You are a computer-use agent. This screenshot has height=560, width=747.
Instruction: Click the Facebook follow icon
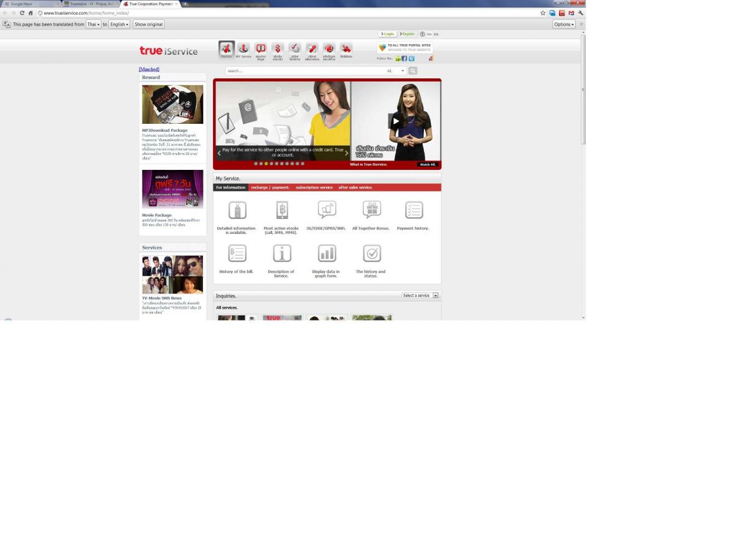coord(404,58)
